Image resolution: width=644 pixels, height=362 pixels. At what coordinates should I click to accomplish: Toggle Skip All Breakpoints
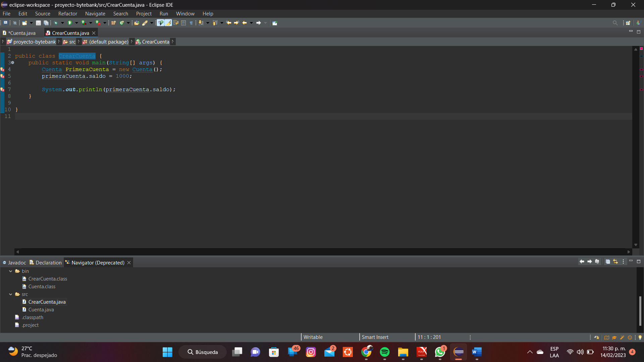point(15,23)
